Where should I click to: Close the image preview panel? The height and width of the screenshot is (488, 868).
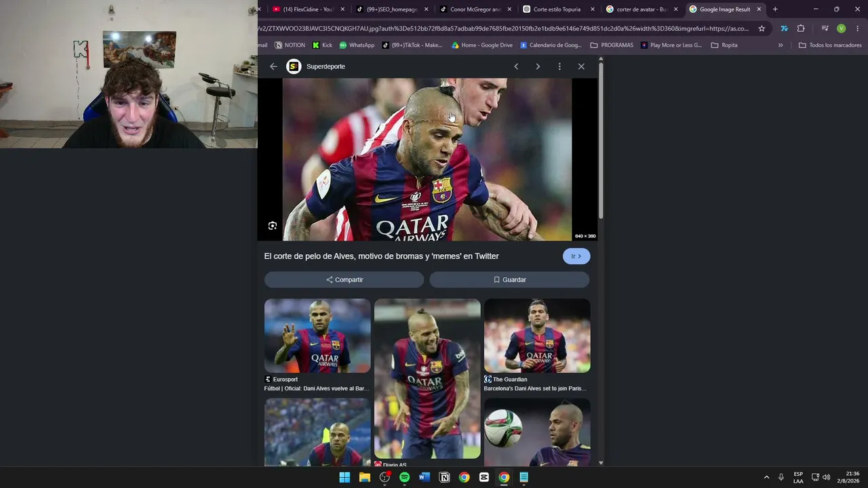point(581,66)
